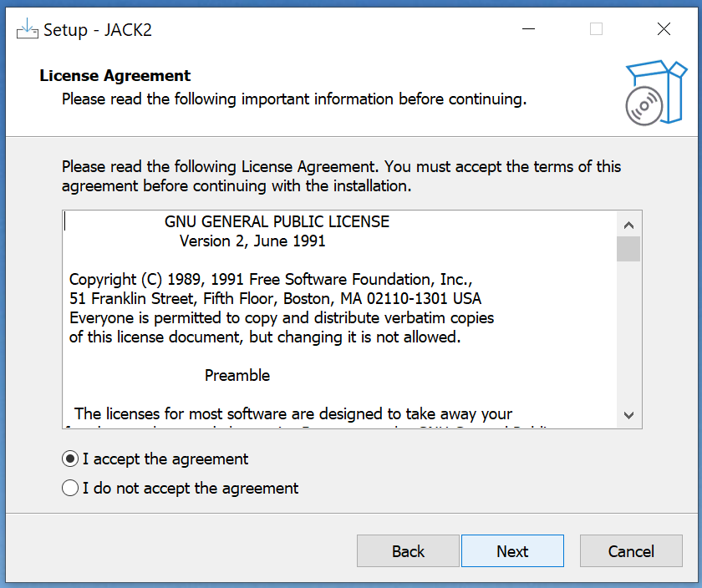Click the disabled maximize button
Viewport: 702px width, 588px height.
click(x=596, y=29)
